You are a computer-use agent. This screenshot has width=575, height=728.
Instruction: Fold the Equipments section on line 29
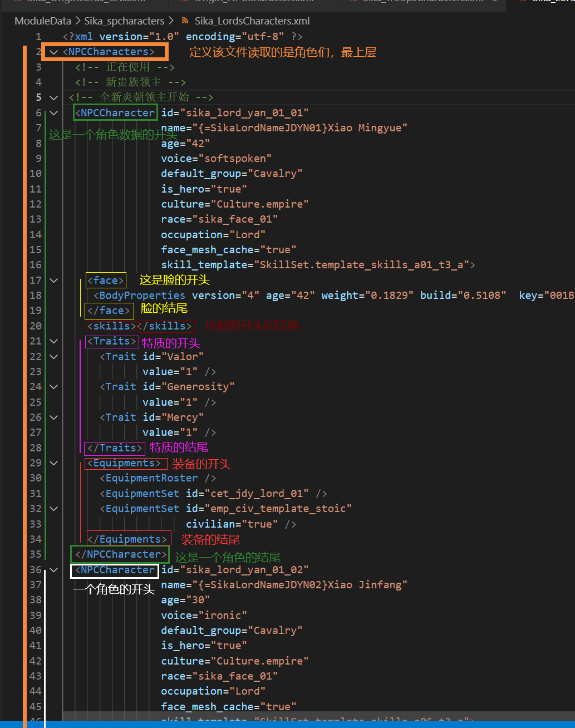(53, 463)
